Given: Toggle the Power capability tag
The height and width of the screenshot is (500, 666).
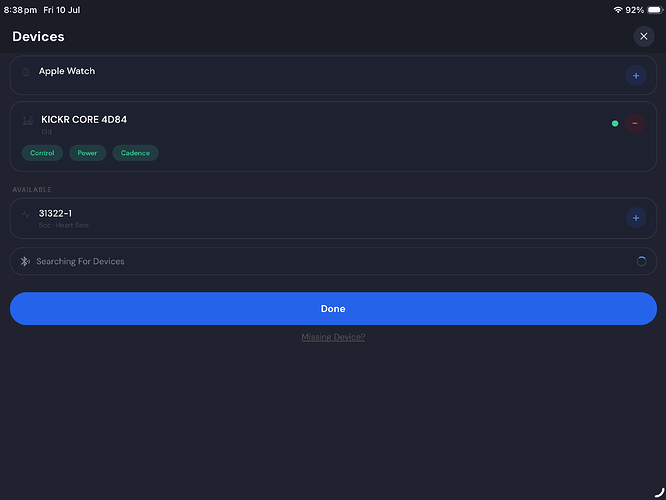Looking at the screenshot, I should coord(87,153).
